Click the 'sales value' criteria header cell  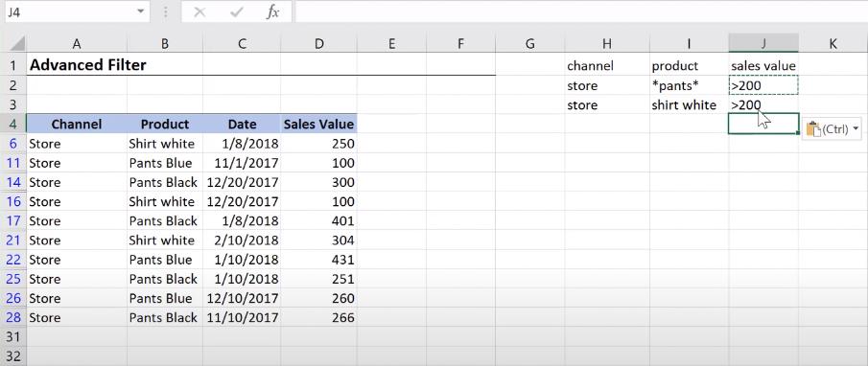coord(763,66)
